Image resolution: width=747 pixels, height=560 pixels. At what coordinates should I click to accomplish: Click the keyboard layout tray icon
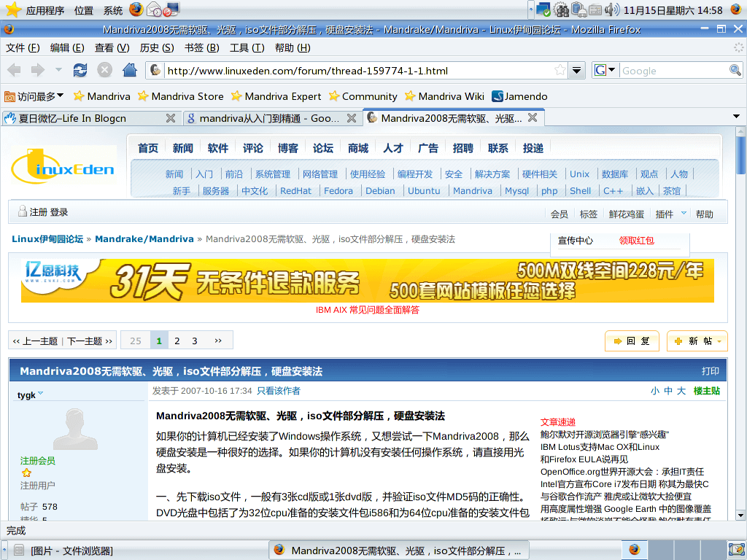point(595,9)
